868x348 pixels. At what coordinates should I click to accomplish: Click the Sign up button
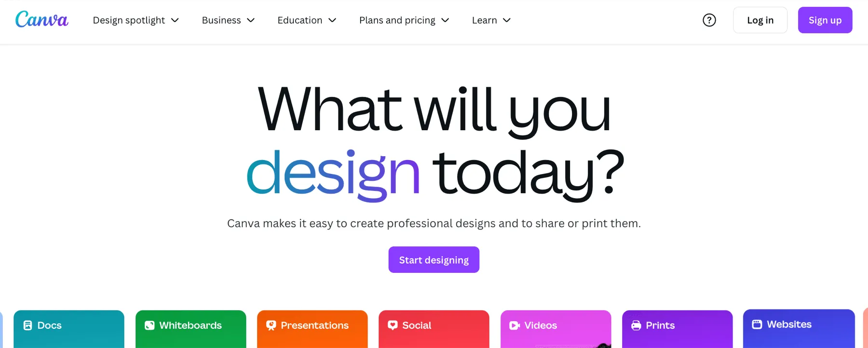click(825, 20)
